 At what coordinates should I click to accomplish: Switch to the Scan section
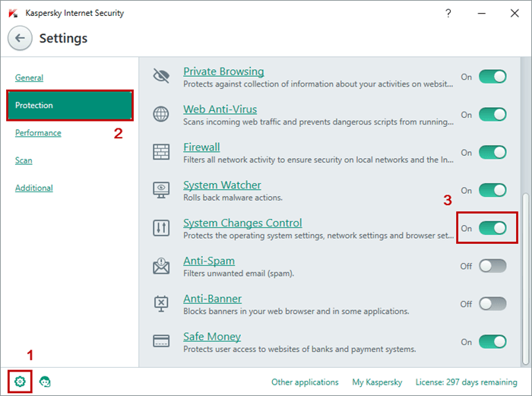[24, 160]
